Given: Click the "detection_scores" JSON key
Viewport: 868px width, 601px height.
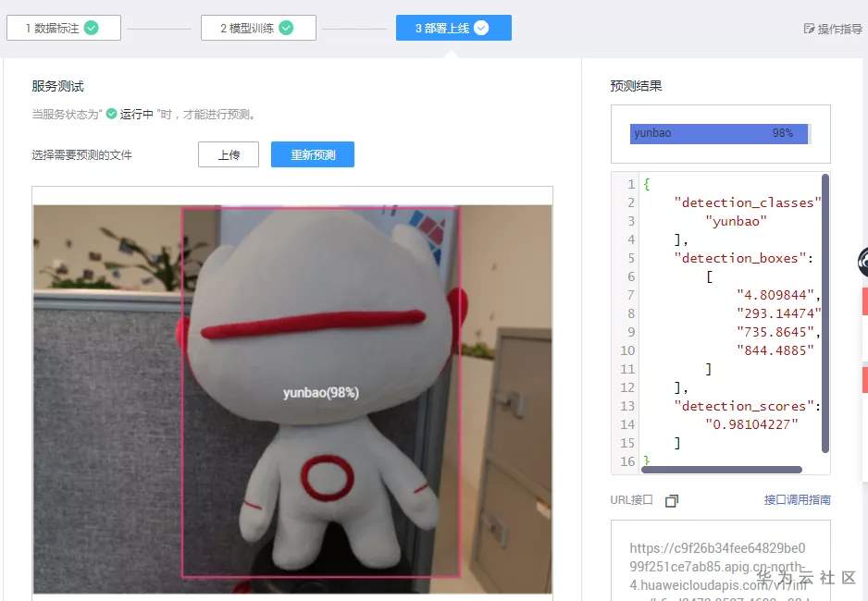Looking at the screenshot, I should (743, 406).
